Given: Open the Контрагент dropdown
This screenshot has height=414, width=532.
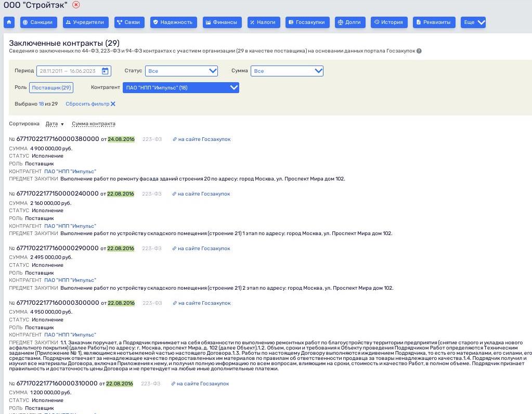Looking at the screenshot, I should (x=181, y=87).
